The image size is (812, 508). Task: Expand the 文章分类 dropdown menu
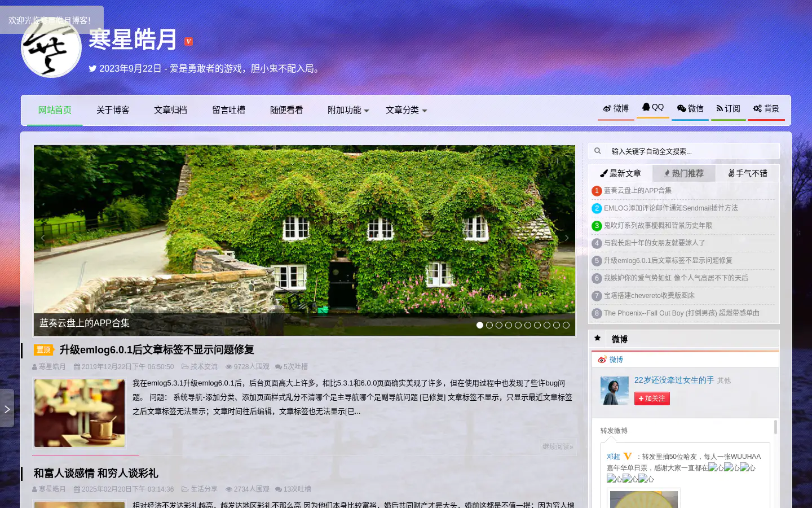point(406,110)
